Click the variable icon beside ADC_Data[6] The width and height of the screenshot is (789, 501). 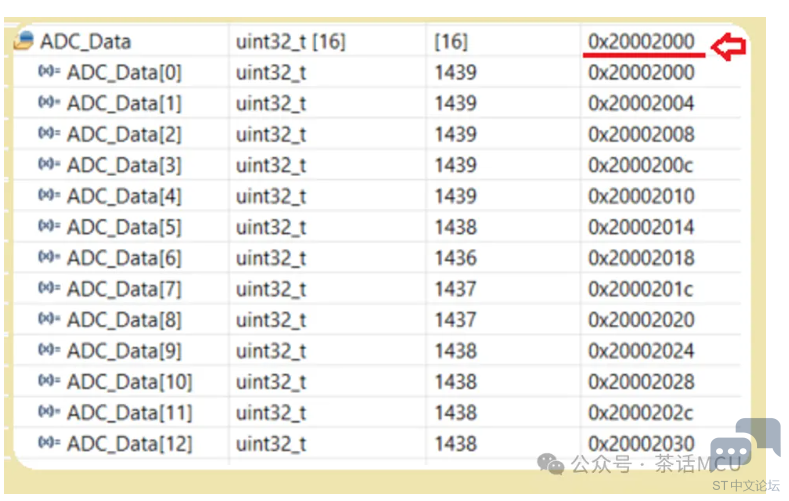click(x=49, y=257)
